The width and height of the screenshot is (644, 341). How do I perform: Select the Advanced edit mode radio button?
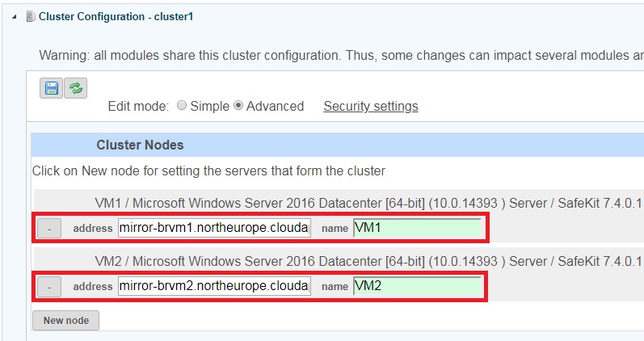coord(238,106)
